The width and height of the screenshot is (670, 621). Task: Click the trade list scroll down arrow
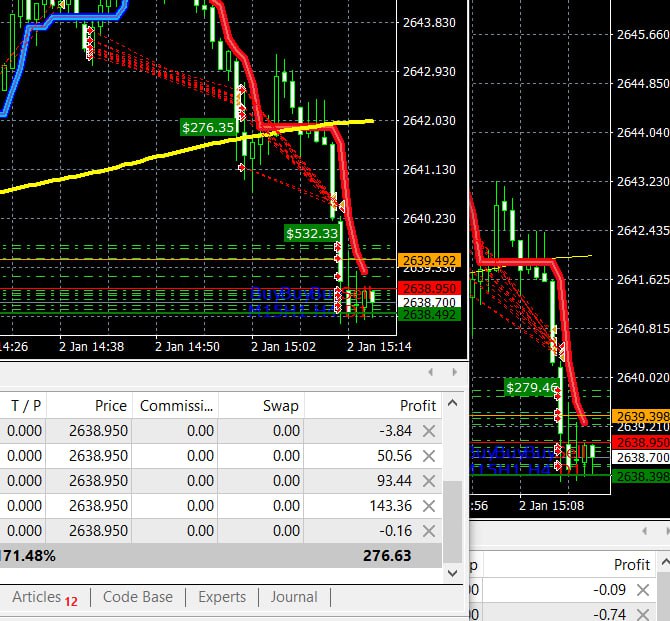(x=453, y=573)
